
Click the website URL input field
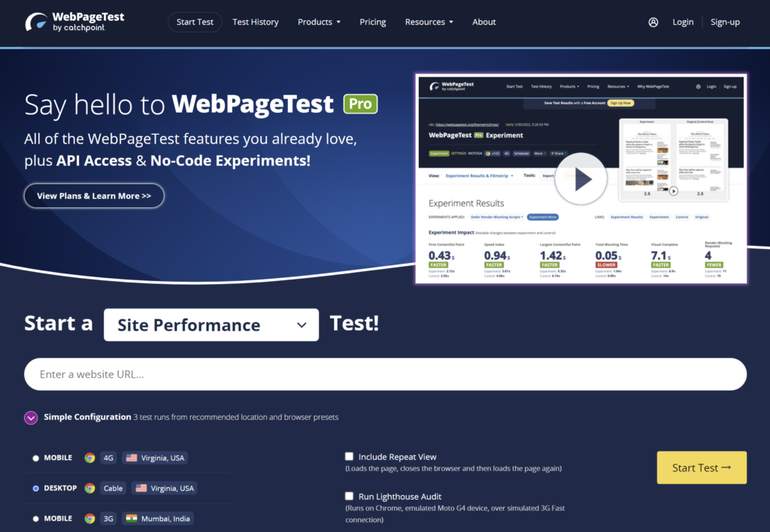pyautogui.click(x=386, y=374)
